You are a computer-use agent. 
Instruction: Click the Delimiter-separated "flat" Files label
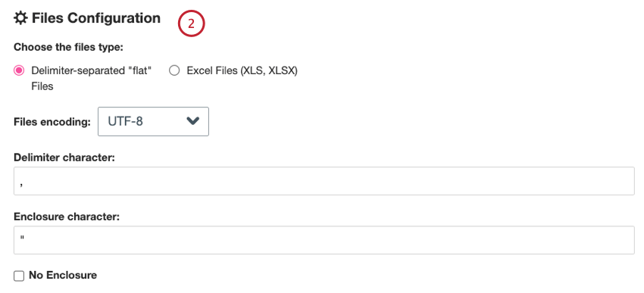pyautogui.click(x=92, y=79)
